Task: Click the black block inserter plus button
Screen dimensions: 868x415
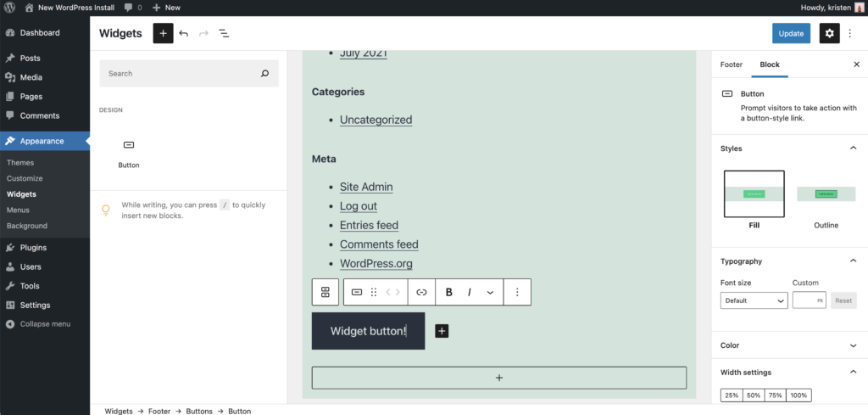Action: (163, 33)
